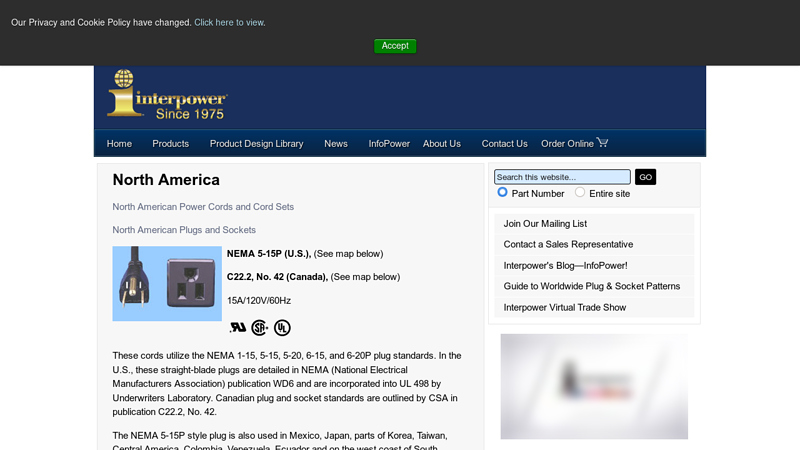
Task: Open the Products menu
Action: (170, 144)
